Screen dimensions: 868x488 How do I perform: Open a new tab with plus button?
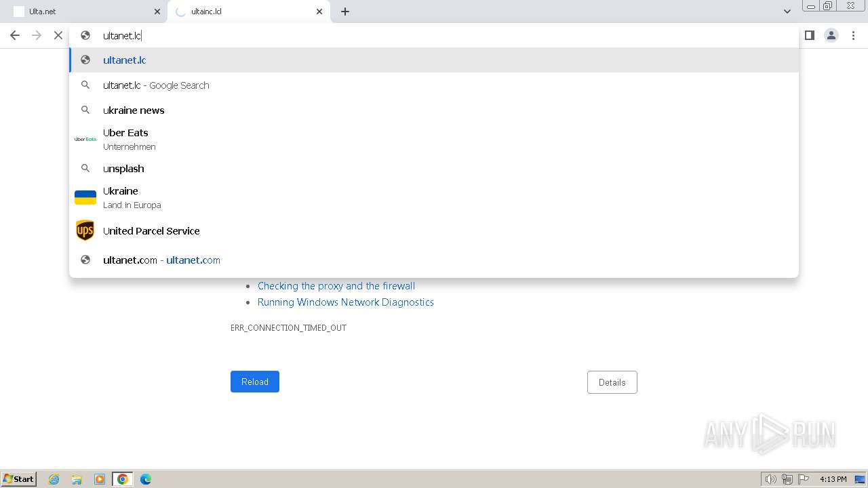pyautogui.click(x=345, y=12)
